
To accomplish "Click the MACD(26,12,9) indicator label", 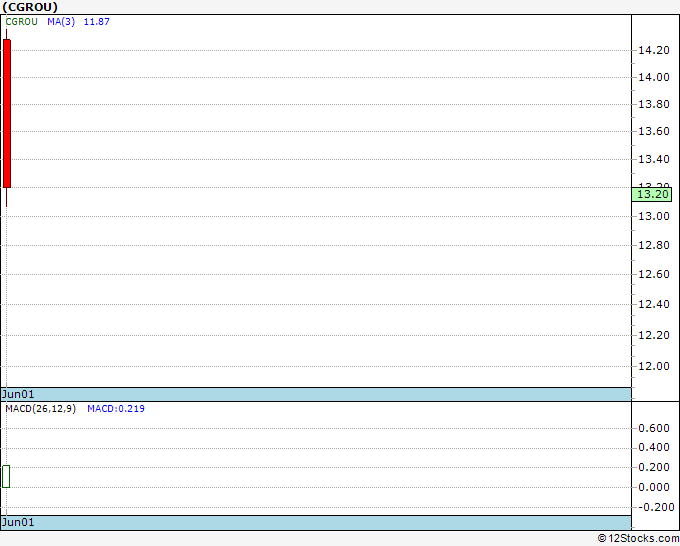I will click(40, 409).
